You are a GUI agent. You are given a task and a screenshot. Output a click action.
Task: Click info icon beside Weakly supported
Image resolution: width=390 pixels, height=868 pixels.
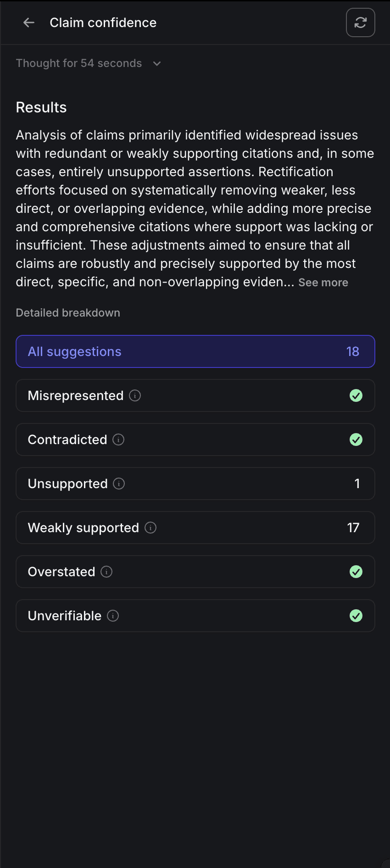(x=150, y=528)
